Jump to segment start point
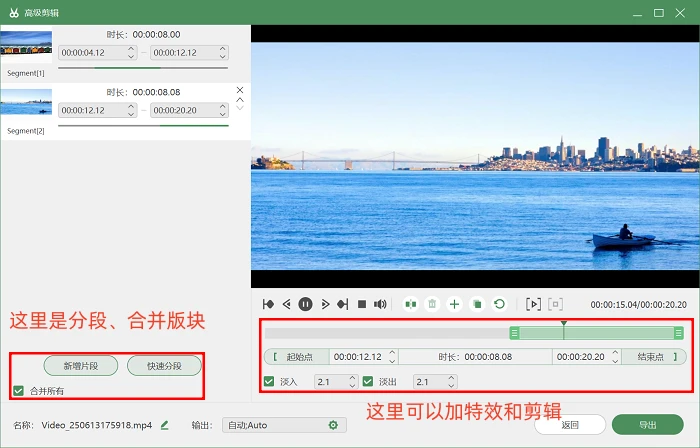 point(268,304)
